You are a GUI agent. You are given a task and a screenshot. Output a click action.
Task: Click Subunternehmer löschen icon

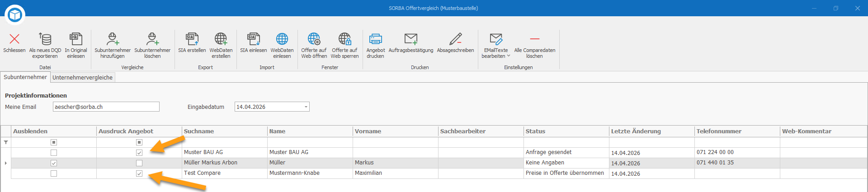(x=152, y=39)
